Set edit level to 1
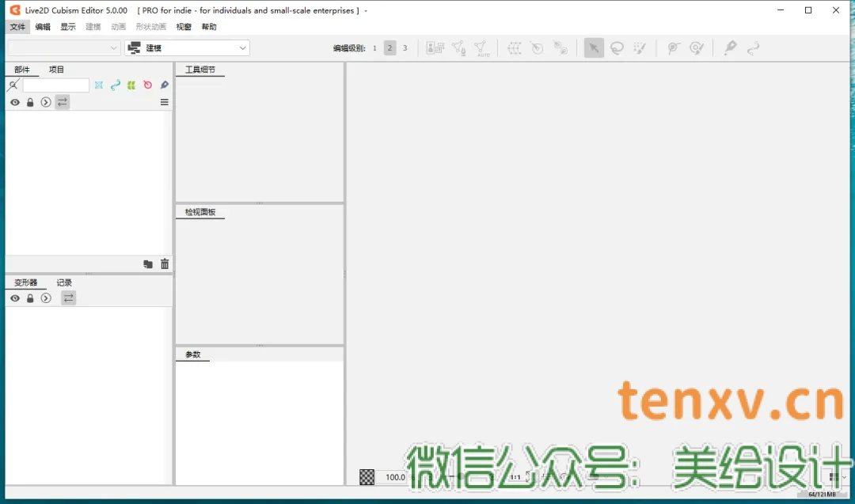The height and width of the screenshot is (504, 855). [x=374, y=48]
